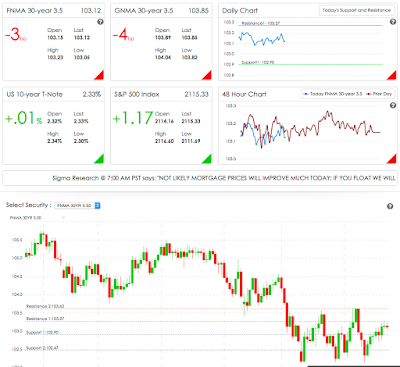Open help icon beside Select Security chart
The image size is (400, 367).
[390, 206]
